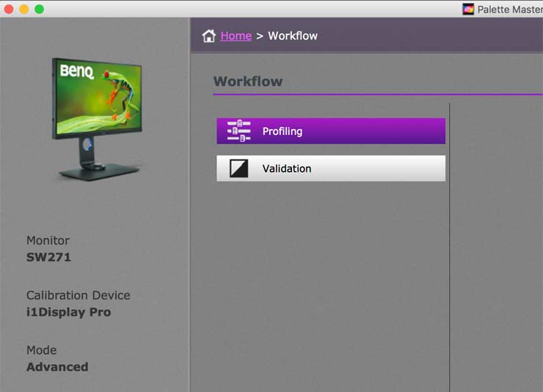This screenshot has height=392, width=543.
Task: Click the Mode heading in the sidebar
Action: [x=42, y=350]
